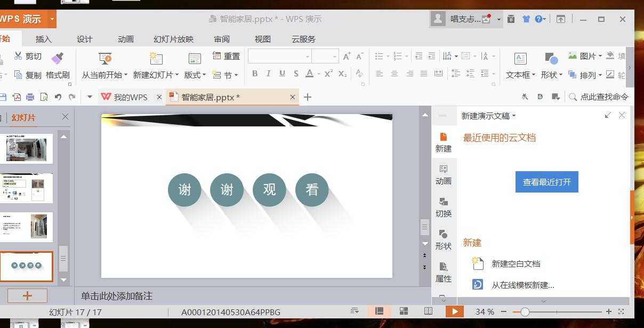Image resolution: width=644 pixels, height=328 pixels.
Task: Click the clear formatting eraser icon
Action: [x=359, y=74]
